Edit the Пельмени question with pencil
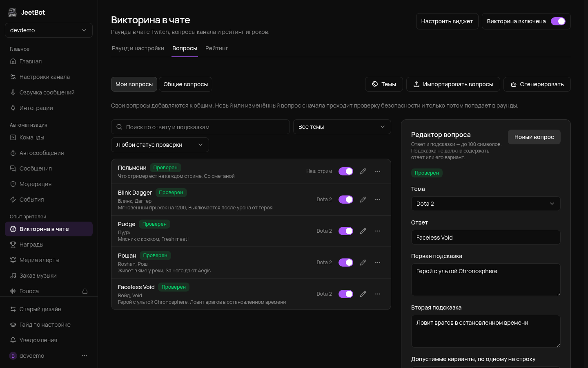The width and height of the screenshot is (588, 368). pyautogui.click(x=363, y=171)
